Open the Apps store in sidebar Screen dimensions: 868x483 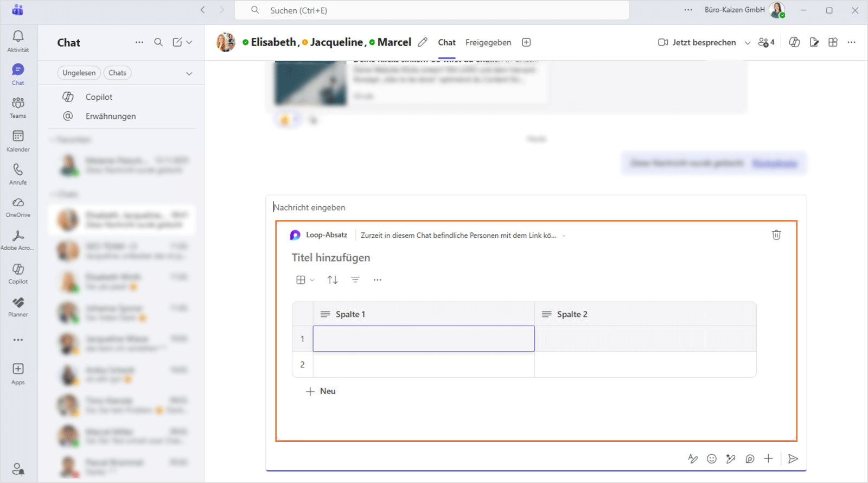(18, 374)
